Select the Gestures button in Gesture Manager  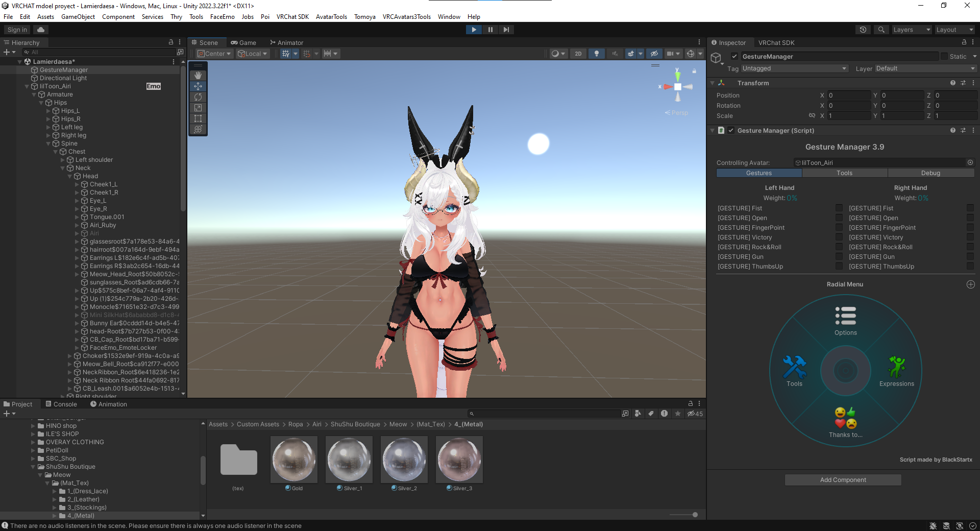click(x=759, y=173)
